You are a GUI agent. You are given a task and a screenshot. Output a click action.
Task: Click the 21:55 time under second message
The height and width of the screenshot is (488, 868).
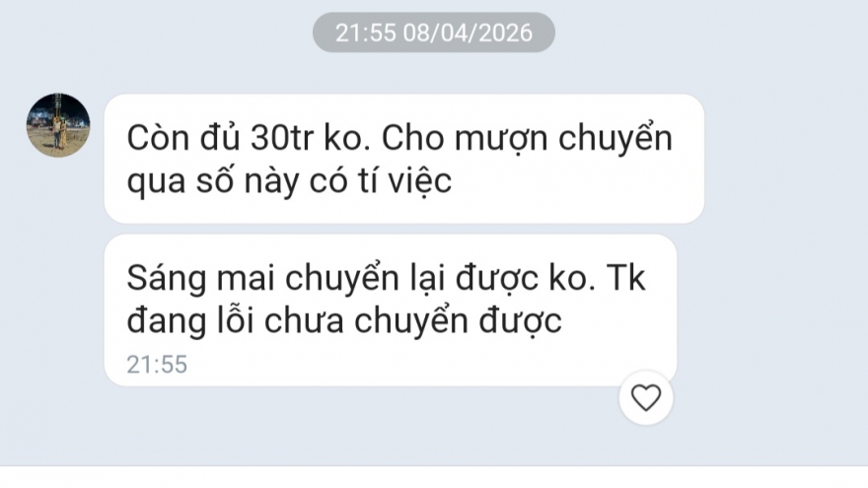pyautogui.click(x=157, y=365)
